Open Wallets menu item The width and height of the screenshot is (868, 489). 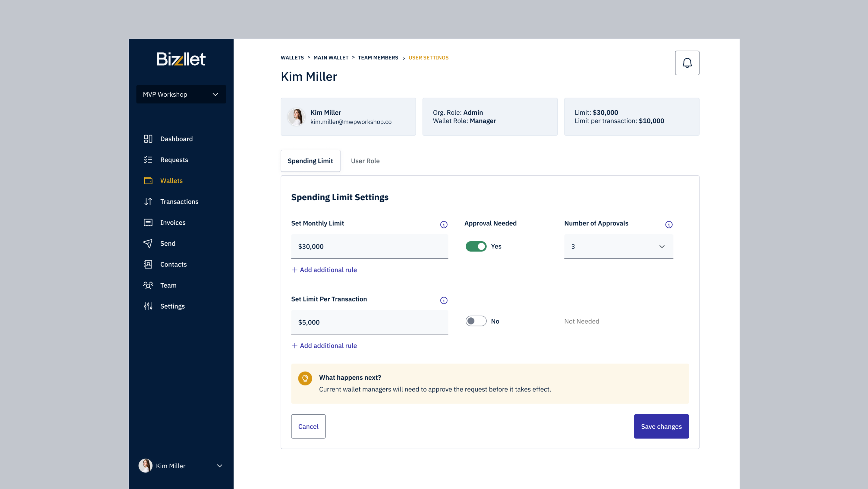[x=171, y=180]
